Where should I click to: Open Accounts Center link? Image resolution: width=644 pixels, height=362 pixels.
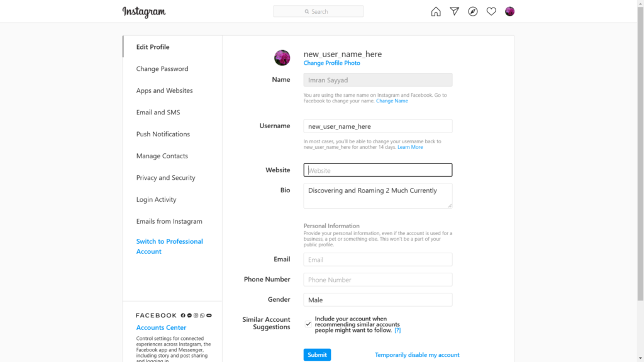(x=161, y=327)
